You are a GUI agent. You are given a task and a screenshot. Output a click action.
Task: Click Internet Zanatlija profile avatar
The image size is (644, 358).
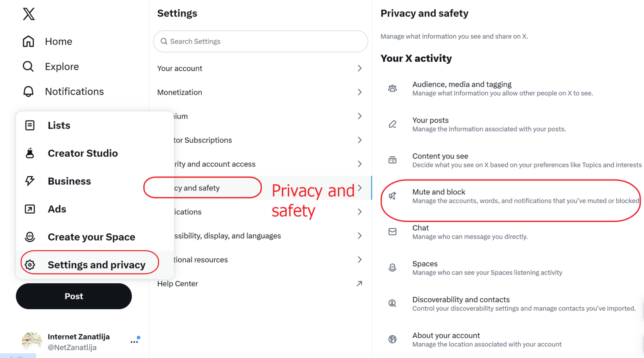[x=32, y=341]
